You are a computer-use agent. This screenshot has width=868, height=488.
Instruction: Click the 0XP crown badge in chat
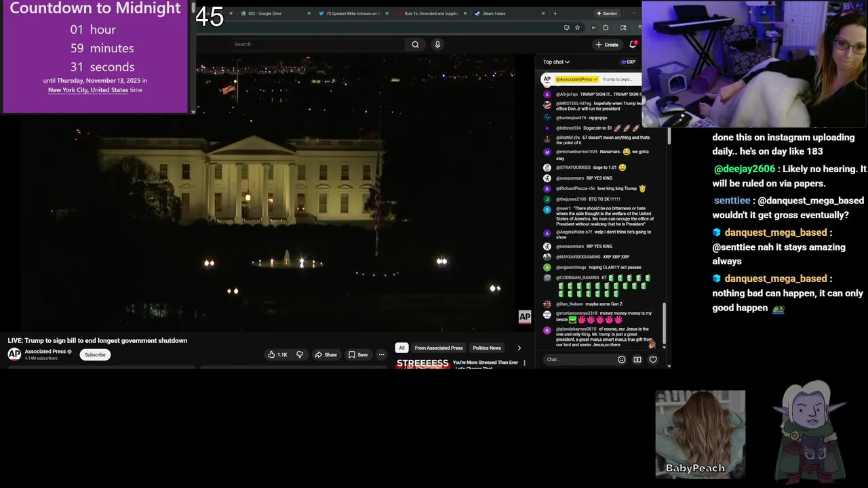click(628, 62)
